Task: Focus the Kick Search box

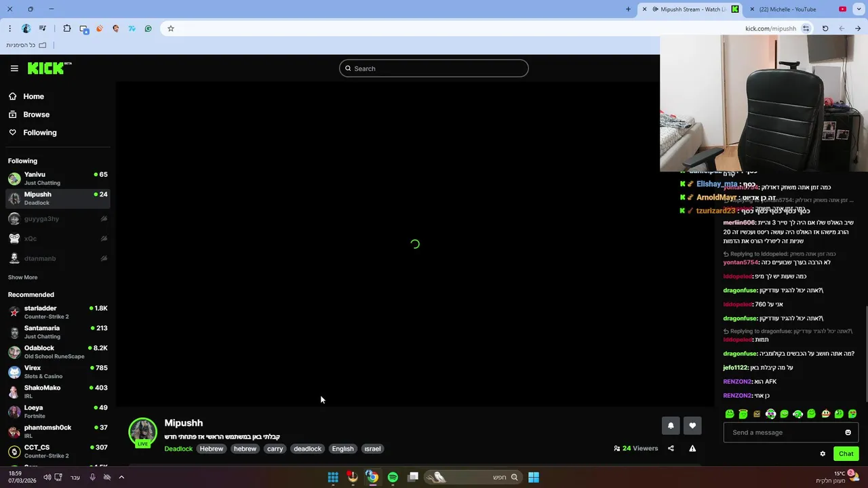Action: click(x=434, y=68)
